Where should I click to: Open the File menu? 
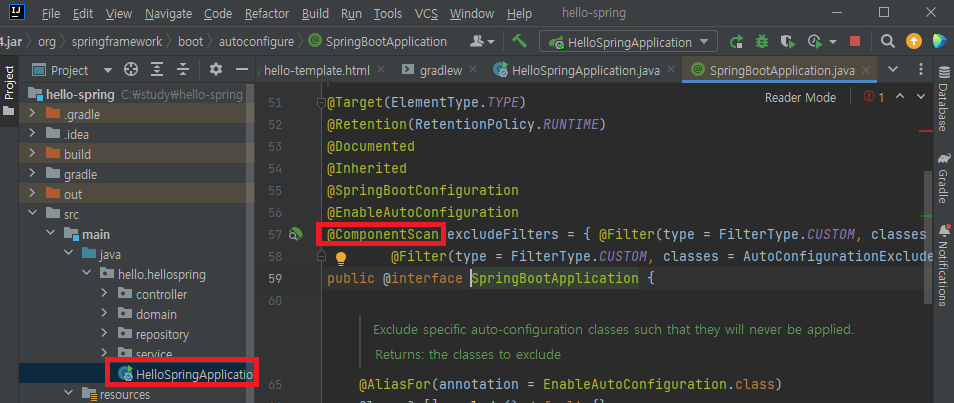51,13
